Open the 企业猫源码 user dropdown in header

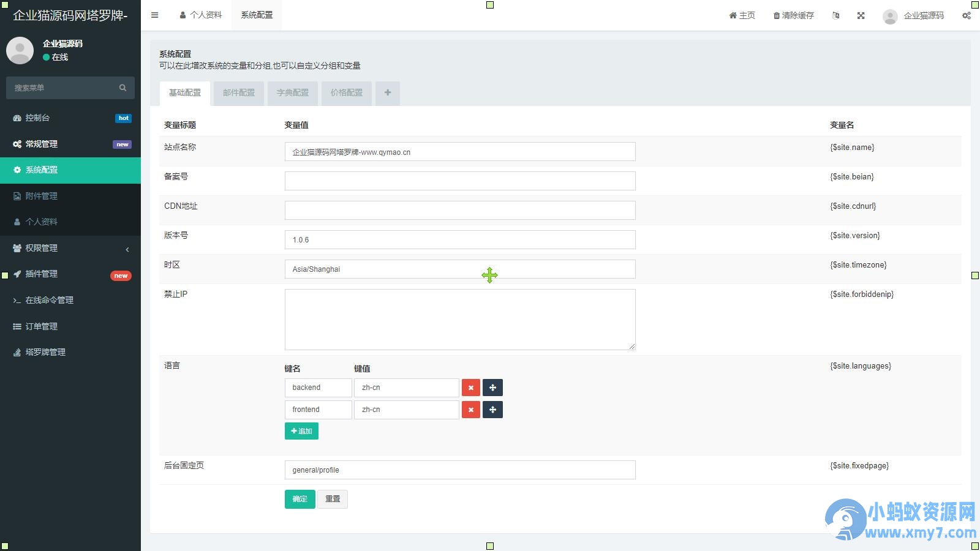pos(914,15)
